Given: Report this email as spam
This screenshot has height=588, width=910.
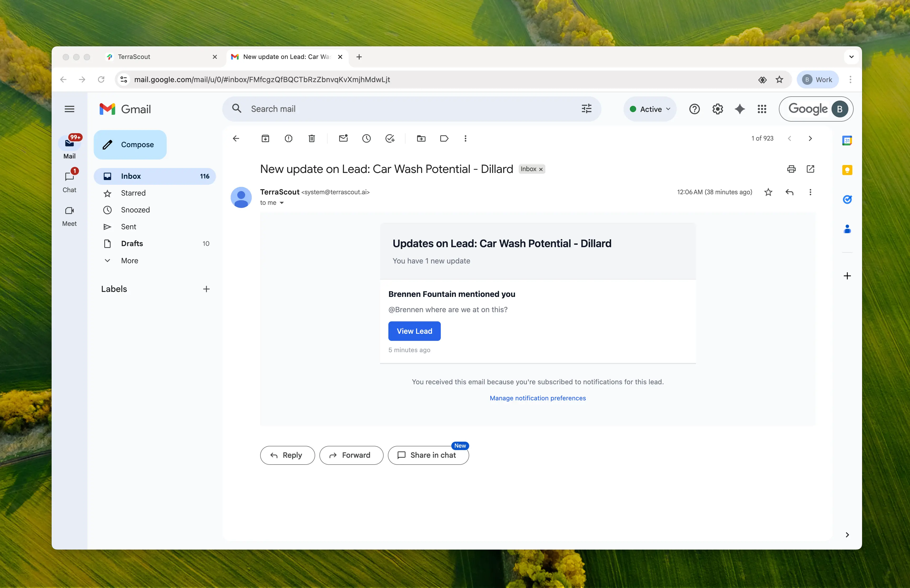Looking at the screenshot, I should (x=289, y=139).
